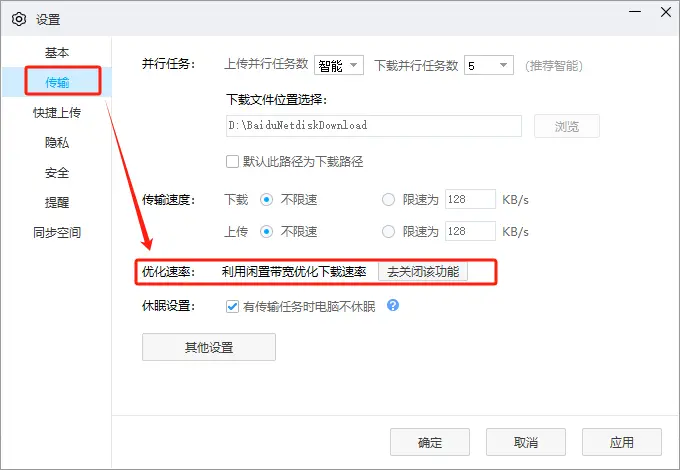Click the 上传 speed limit 128 field
This screenshot has width=680, height=470.
[x=470, y=231]
